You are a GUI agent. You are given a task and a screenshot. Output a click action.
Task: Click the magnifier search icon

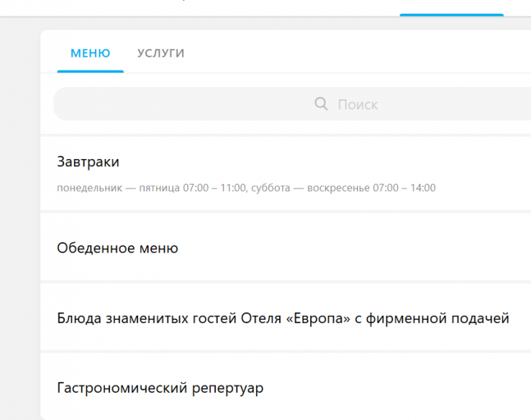coord(321,104)
